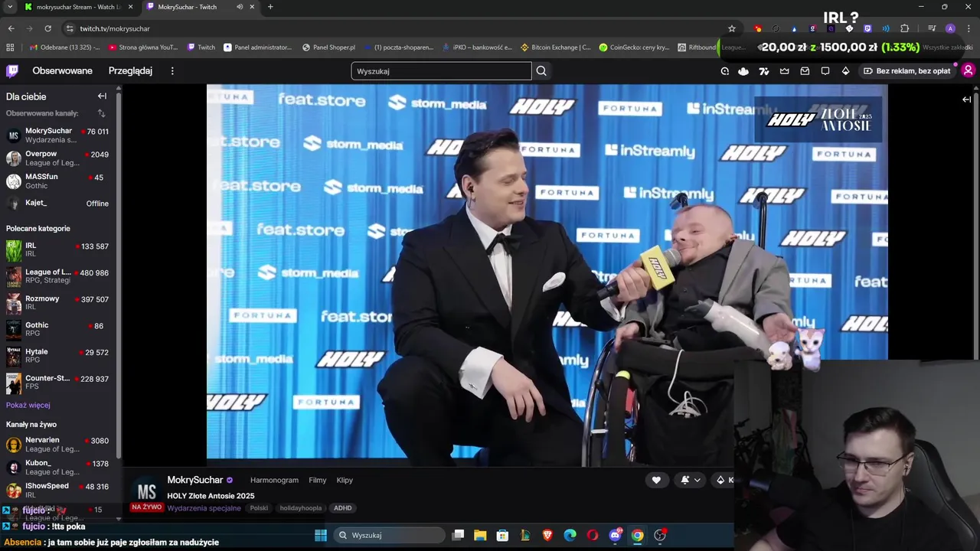This screenshot has width=980, height=551.
Task: Open Opera browser from the taskbar
Action: tap(593, 535)
